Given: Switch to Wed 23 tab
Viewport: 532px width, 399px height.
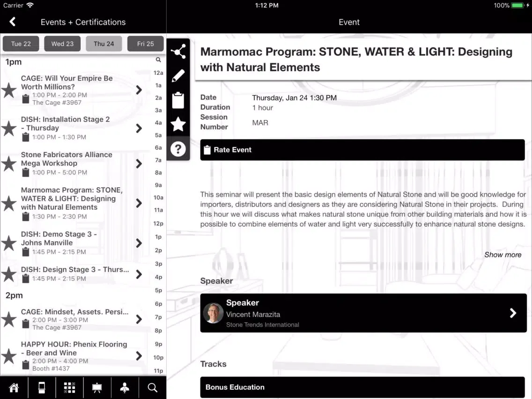Looking at the screenshot, I should click(62, 44).
